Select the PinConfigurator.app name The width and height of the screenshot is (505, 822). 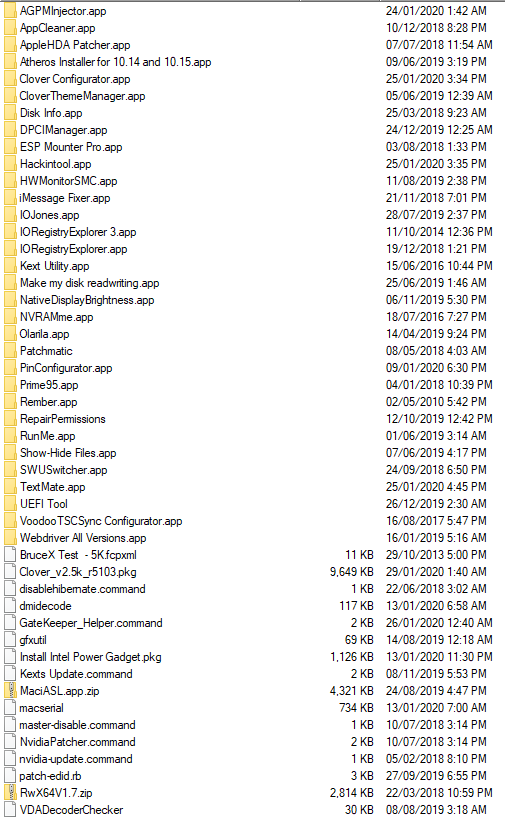[66, 368]
